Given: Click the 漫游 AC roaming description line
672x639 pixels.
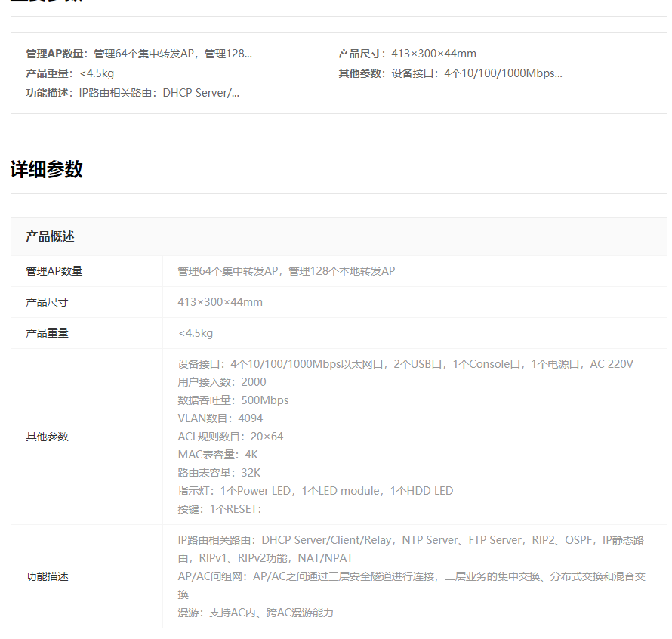Looking at the screenshot, I should [x=255, y=613].
